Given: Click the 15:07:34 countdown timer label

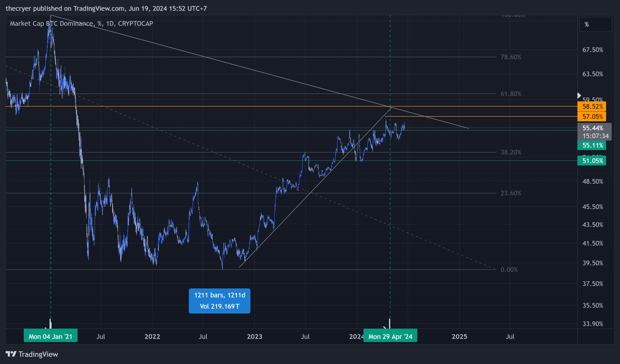Looking at the screenshot, I should pos(595,136).
